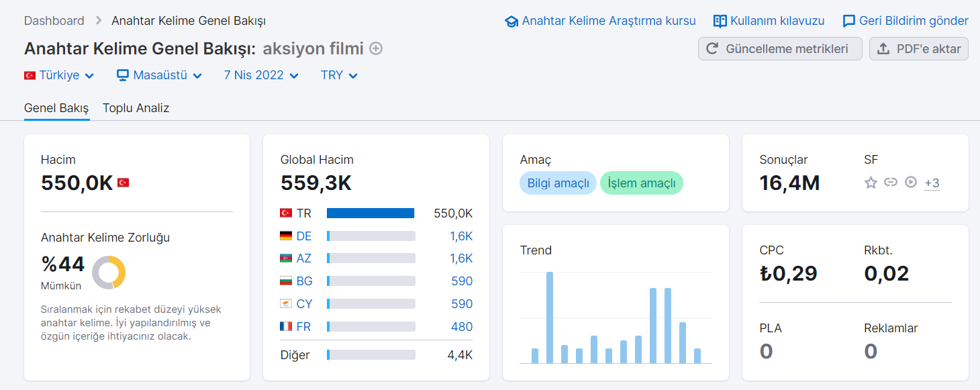
Task: Click the keyword difficulty donut chart
Action: (x=109, y=273)
